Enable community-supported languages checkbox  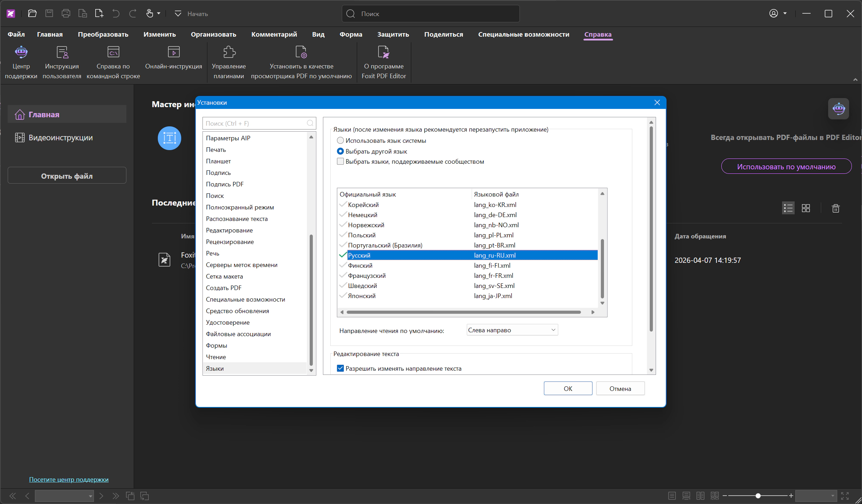340,162
